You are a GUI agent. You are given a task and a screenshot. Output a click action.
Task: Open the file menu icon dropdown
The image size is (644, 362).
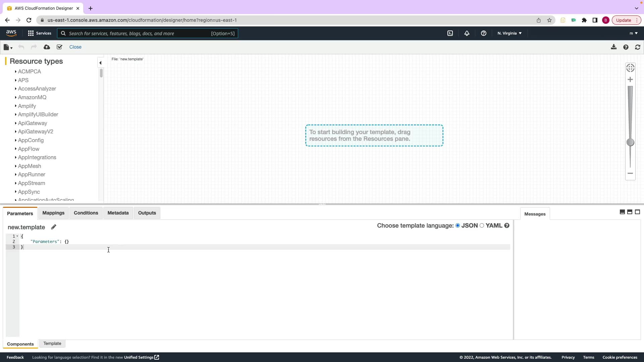pos(8,47)
